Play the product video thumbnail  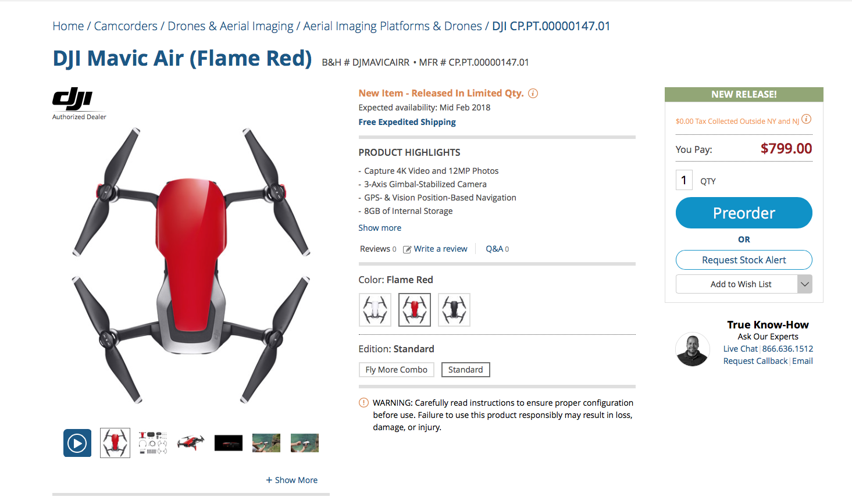click(77, 443)
